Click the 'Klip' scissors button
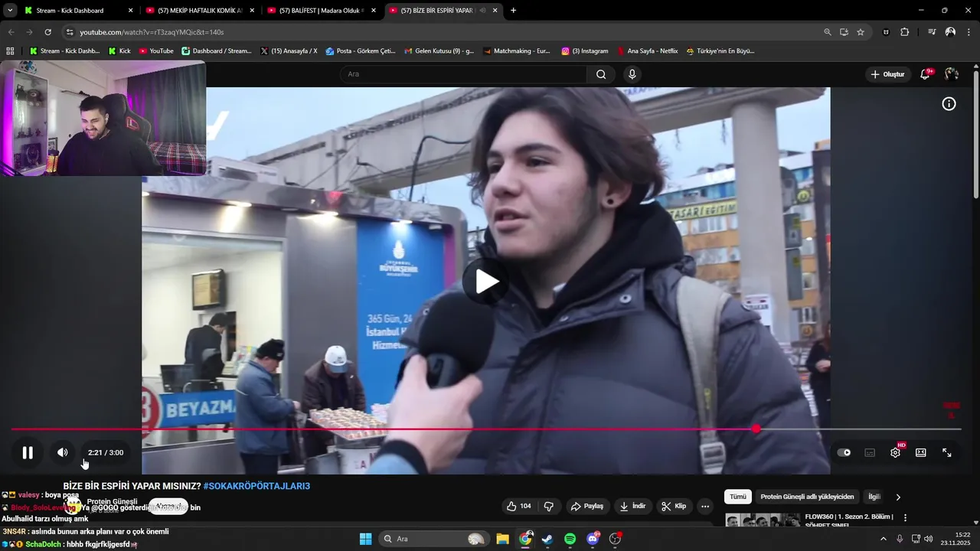This screenshot has width=980, height=551. coord(674,506)
